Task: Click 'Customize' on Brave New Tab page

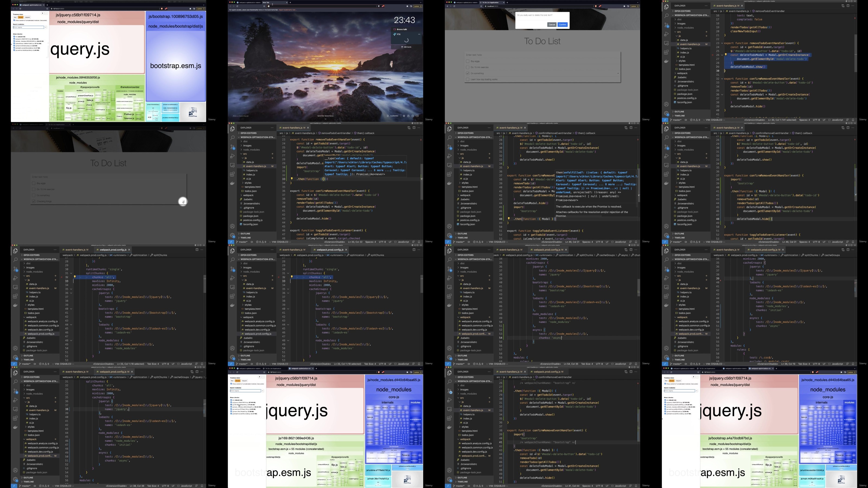Action: click(x=392, y=116)
